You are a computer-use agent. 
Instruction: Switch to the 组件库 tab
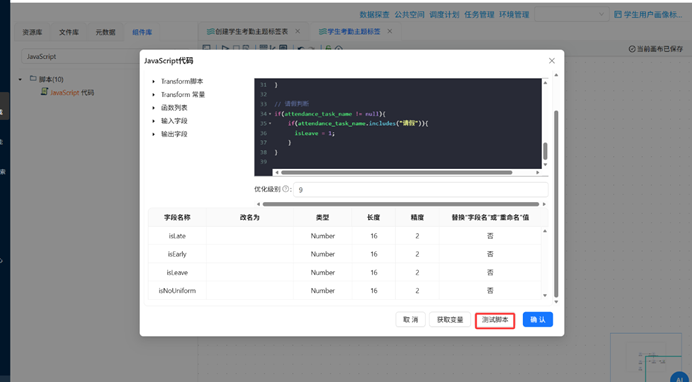pyautogui.click(x=142, y=32)
